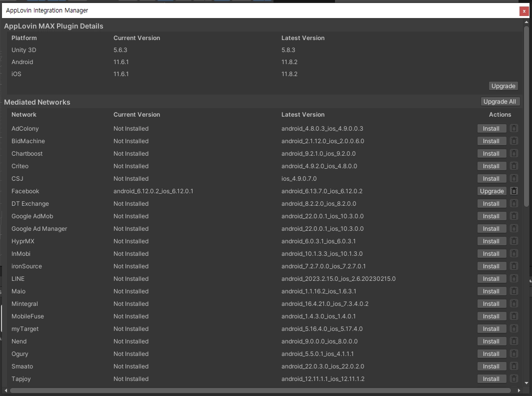This screenshot has height=396, width=532.
Task: Click the AppLovin MAX Plugin Details heading
Action: [53, 26]
